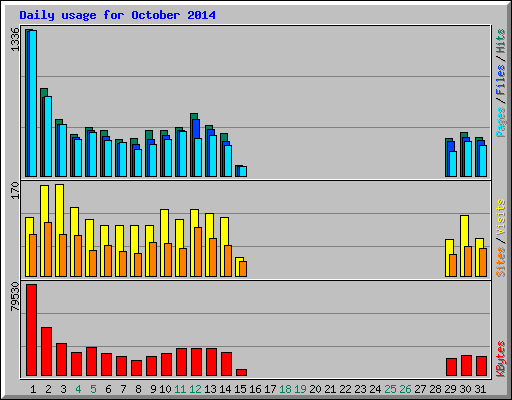The width and height of the screenshot is (512, 400).
Task: Click the title "Daily usage for October 2014"
Action: point(117,16)
